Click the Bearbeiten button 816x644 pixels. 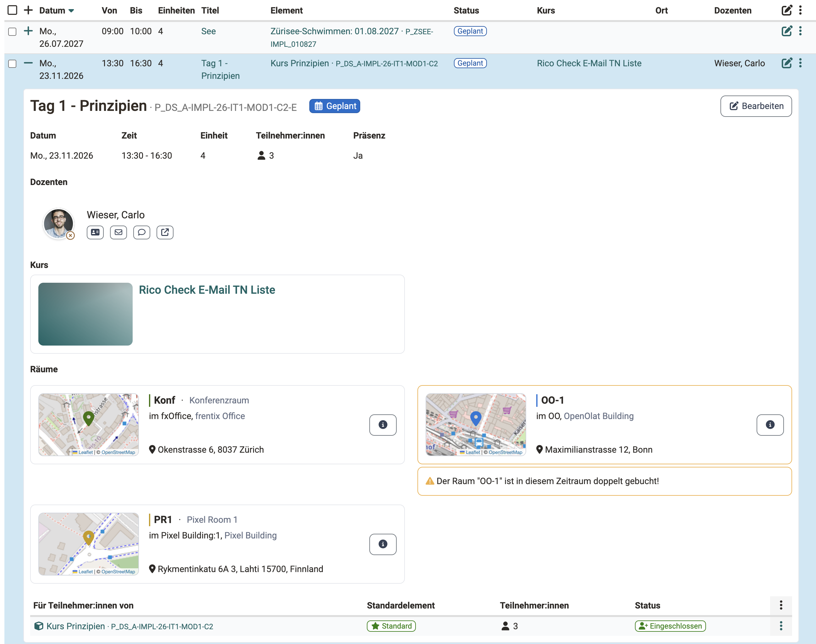point(756,106)
